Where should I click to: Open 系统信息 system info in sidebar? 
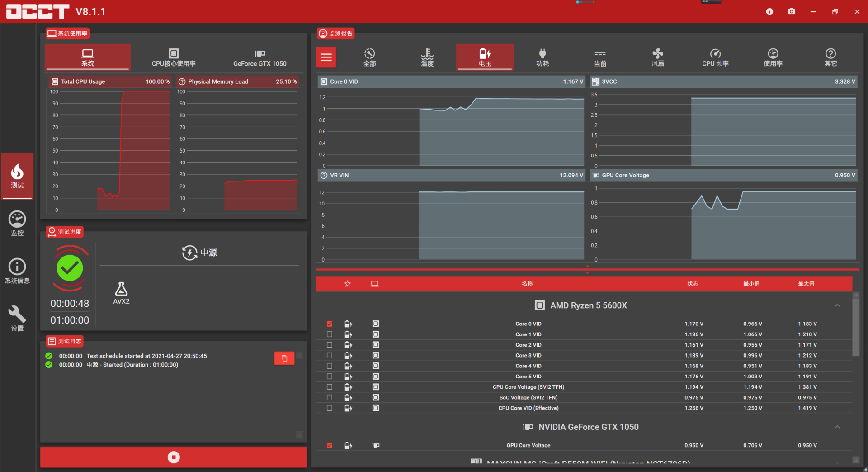coord(17,271)
